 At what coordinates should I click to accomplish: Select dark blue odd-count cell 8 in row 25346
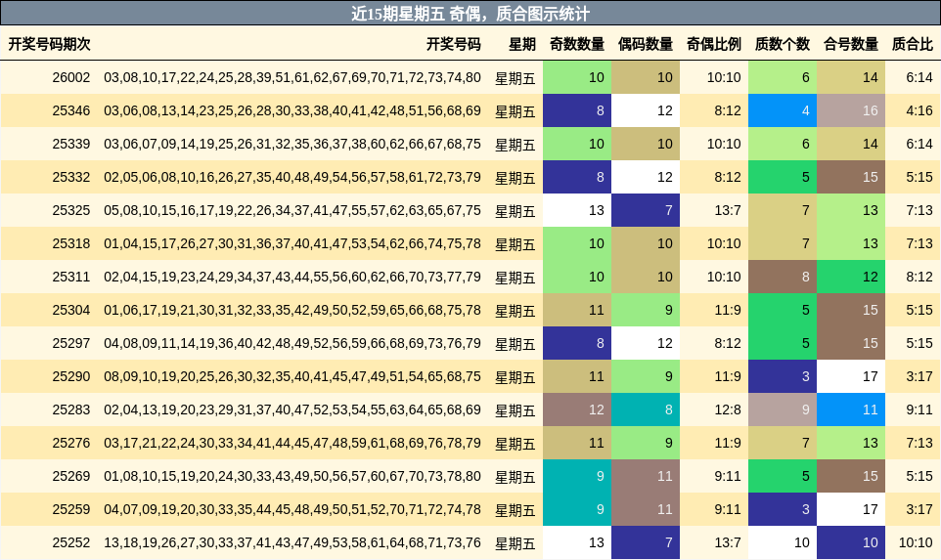(x=577, y=110)
